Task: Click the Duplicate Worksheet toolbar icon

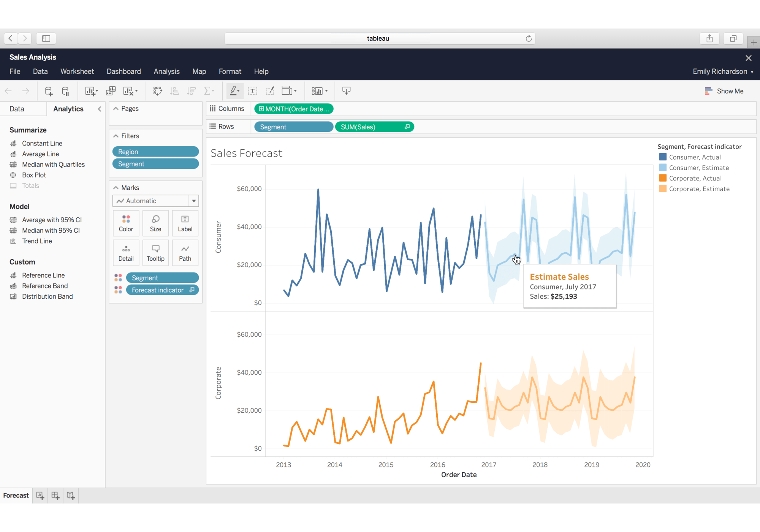Action: [x=111, y=91]
